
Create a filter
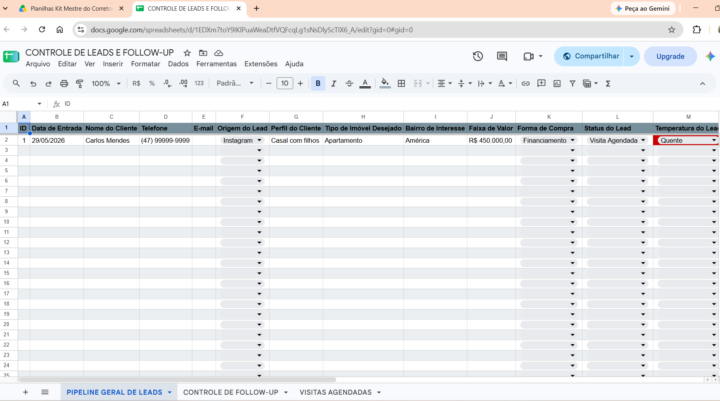pyautogui.click(x=572, y=84)
